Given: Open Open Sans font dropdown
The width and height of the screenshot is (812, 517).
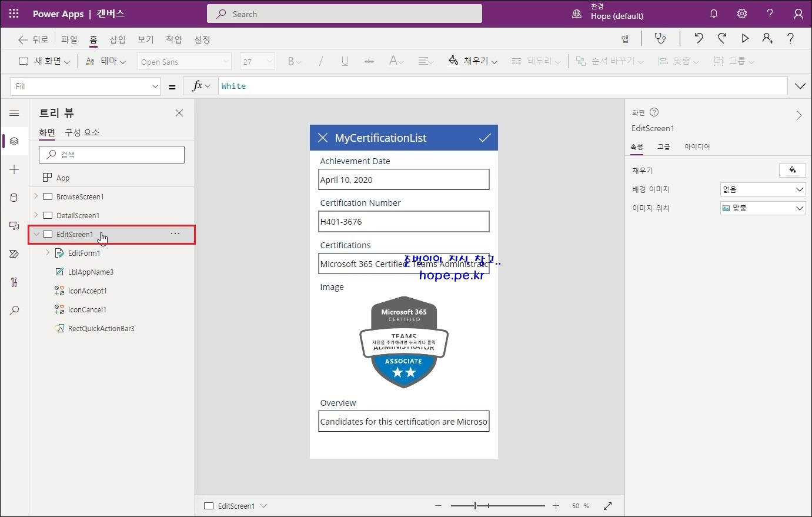Looking at the screenshot, I should point(185,62).
